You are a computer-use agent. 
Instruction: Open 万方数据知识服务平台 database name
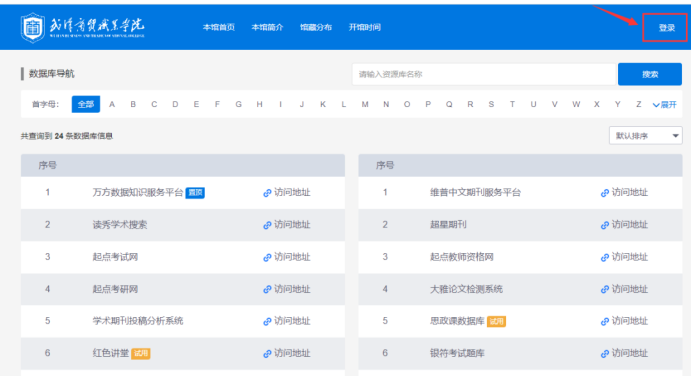pyautogui.click(x=138, y=192)
